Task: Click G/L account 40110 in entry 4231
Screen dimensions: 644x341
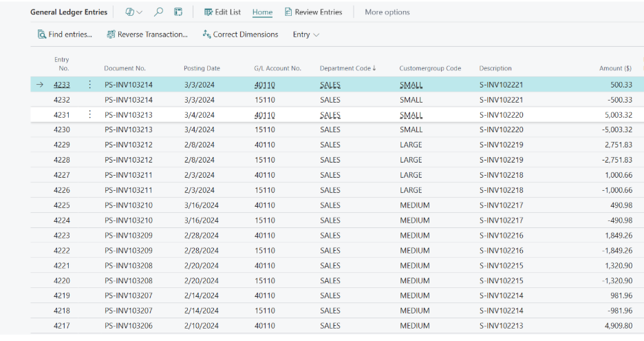Action: pos(264,114)
